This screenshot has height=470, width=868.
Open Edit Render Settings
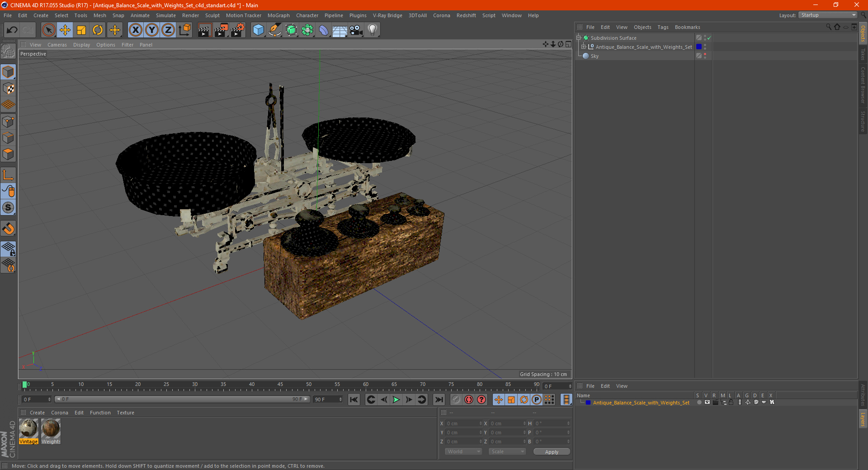(238, 30)
